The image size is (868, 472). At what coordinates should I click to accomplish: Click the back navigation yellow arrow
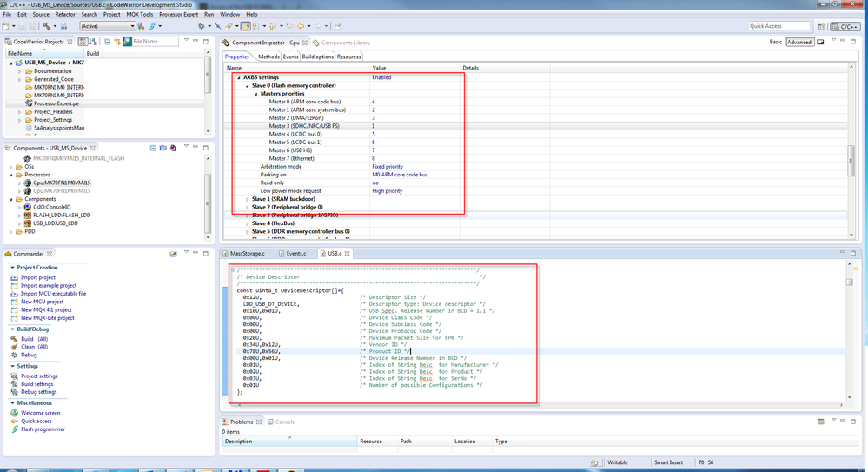click(x=301, y=26)
